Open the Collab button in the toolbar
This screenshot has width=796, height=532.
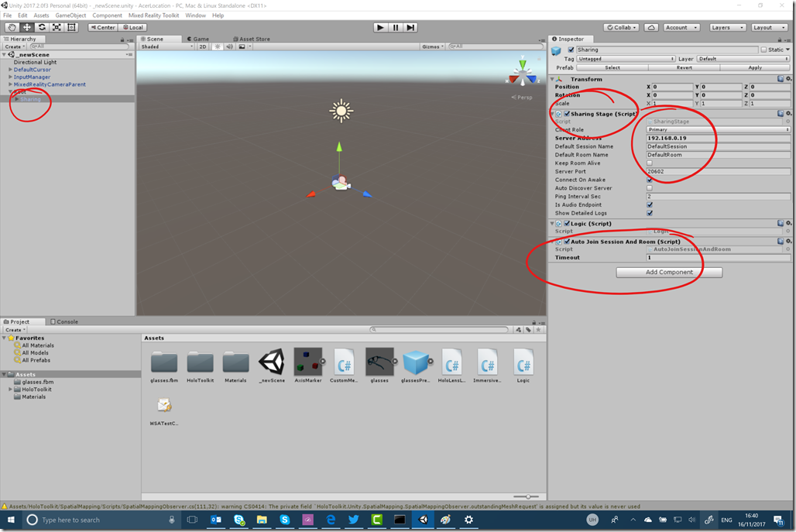pos(621,27)
